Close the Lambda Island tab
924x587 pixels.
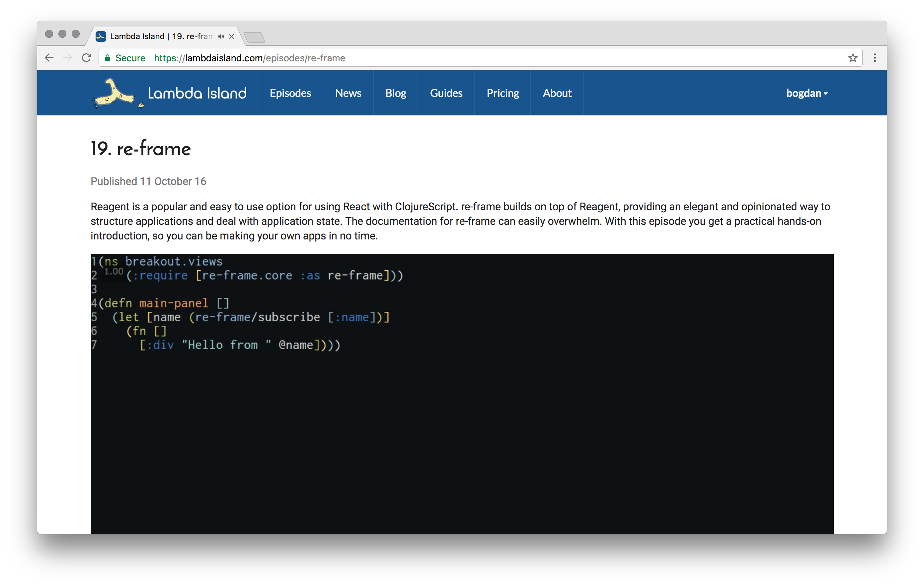click(x=232, y=36)
